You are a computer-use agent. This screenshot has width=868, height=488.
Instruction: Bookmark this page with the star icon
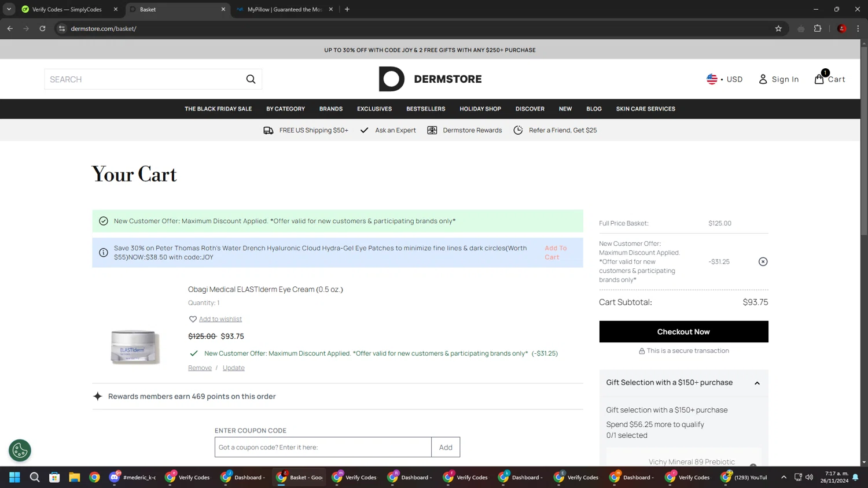click(x=778, y=28)
